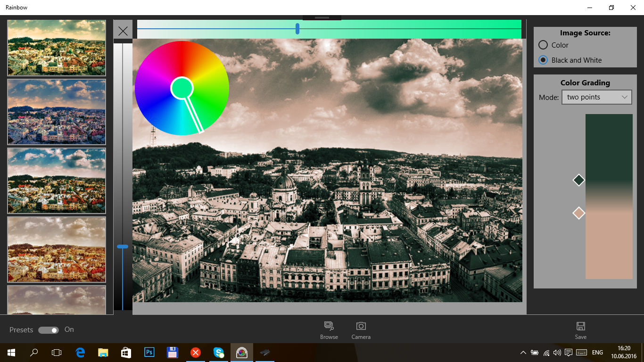Click the battery status tray icon
The height and width of the screenshot is (362, 644).
[535, 353]
